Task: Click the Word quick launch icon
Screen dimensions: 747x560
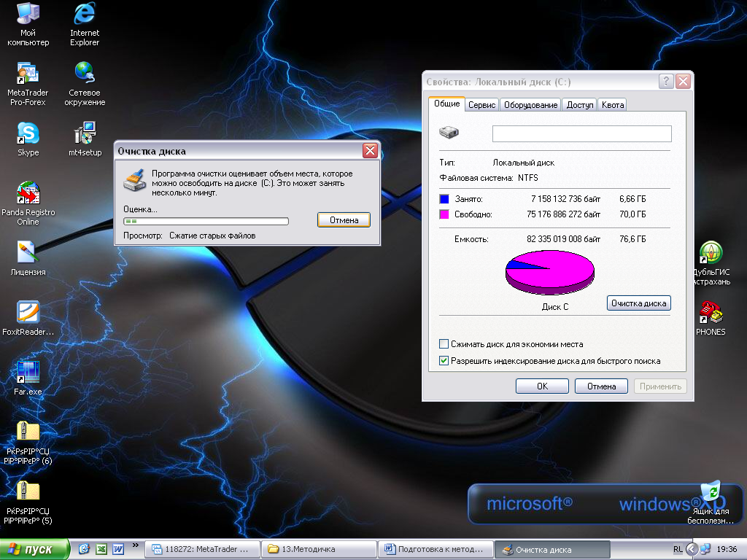Action: pos(118,549)
